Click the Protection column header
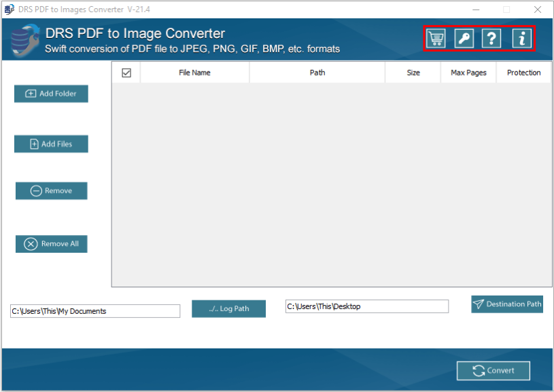This screenshot has height=392, width=554. click(523, 73)
